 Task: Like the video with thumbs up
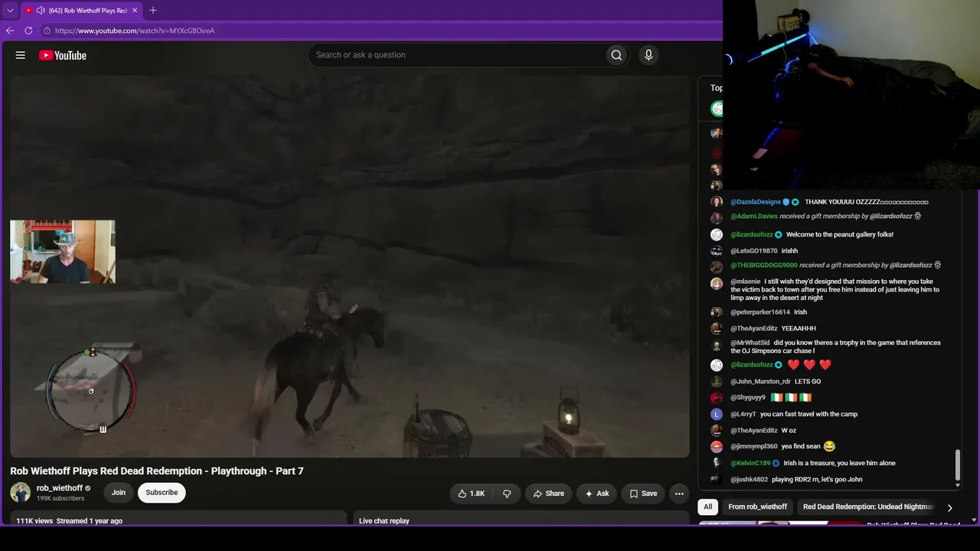472,494
